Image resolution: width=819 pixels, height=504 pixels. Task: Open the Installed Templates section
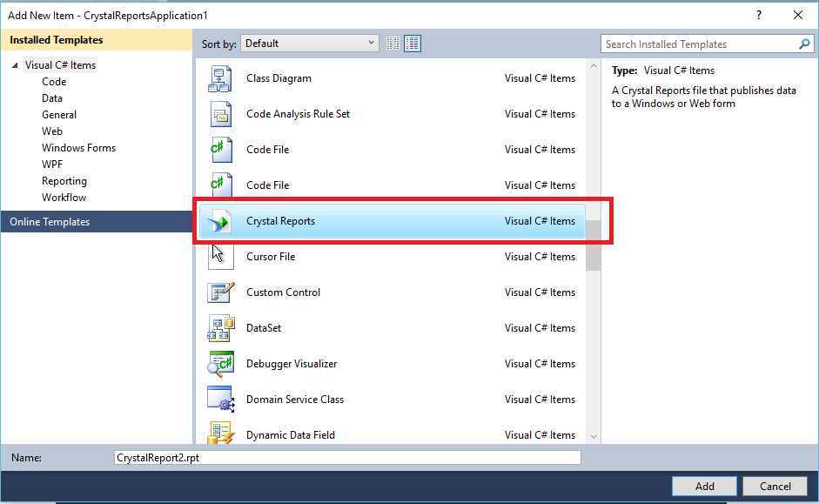point(97,40)
